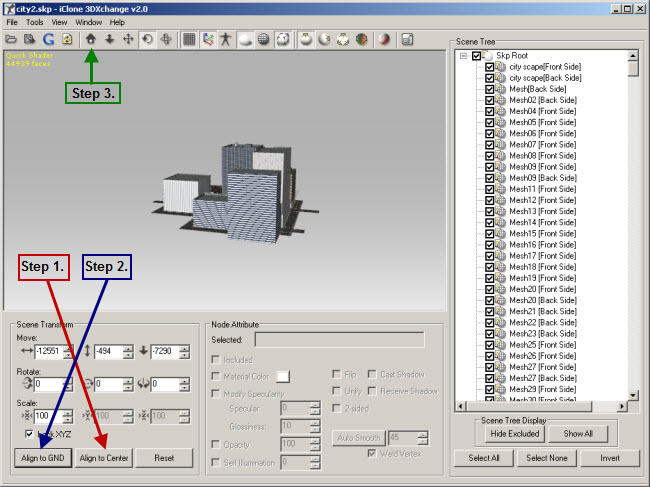Click the Export file toolbar icon

(29, 39)
